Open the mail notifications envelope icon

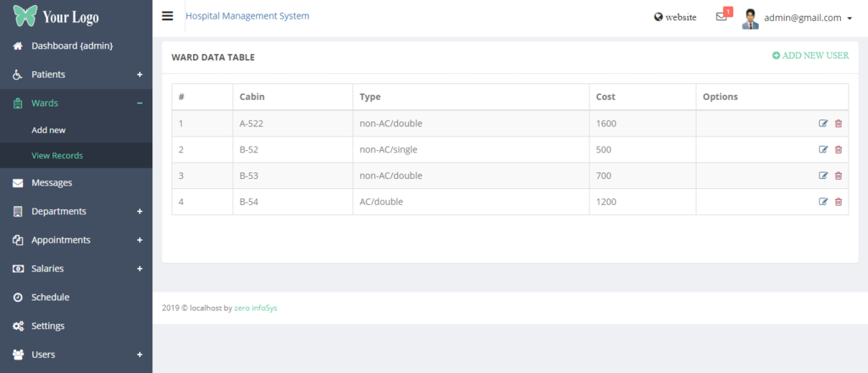[x=721, y=17]
